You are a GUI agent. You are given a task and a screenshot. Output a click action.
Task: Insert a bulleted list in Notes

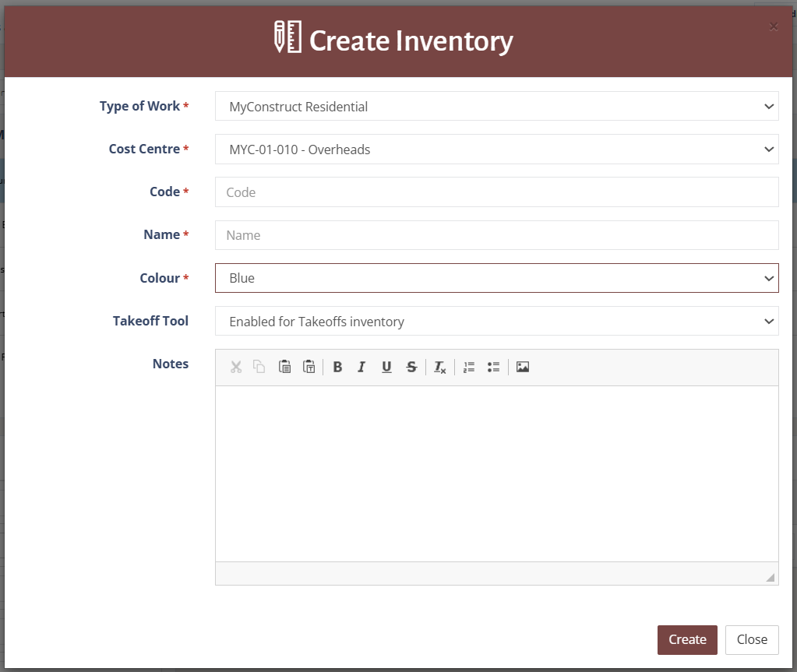pos(493,367)
